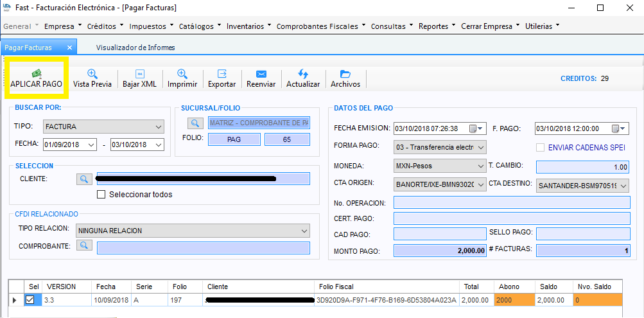Screen dimensions: 644x318
Task: Open the Reportes menu
Action: 436,26
